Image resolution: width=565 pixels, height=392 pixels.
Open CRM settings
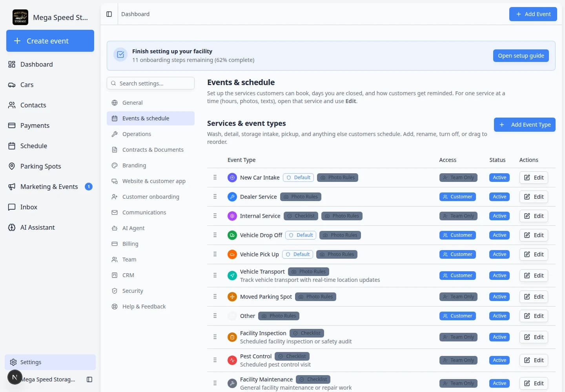pyautogui.click(x=151, y=275)
